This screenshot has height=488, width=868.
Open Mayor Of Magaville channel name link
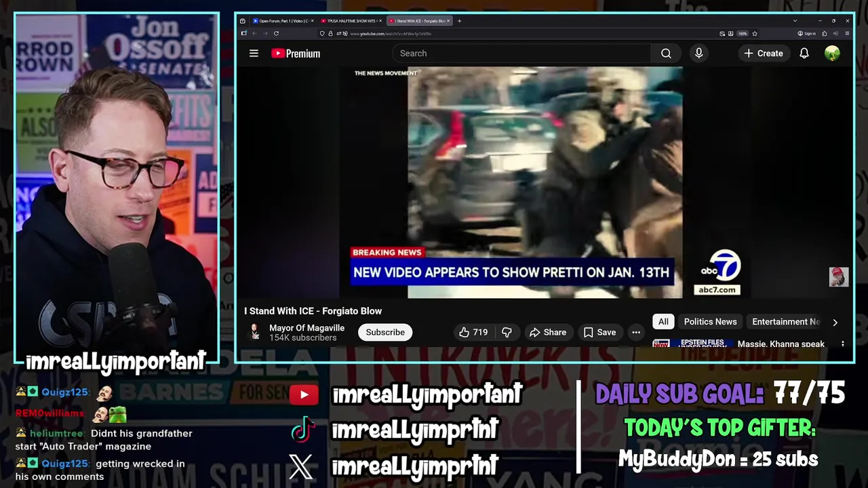307,327
